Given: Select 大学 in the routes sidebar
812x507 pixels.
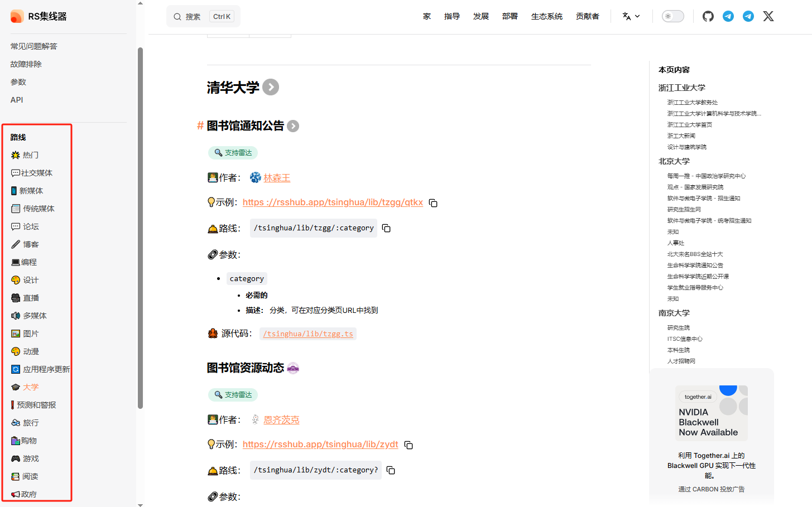Looking at the screenshot, I should coord(31,387).
